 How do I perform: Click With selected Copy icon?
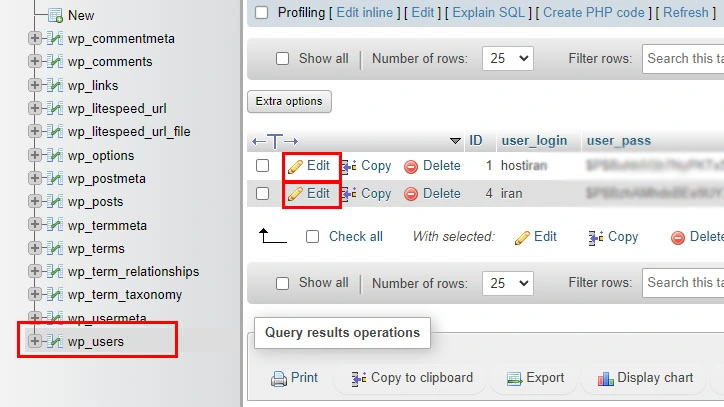pos(596,237)
